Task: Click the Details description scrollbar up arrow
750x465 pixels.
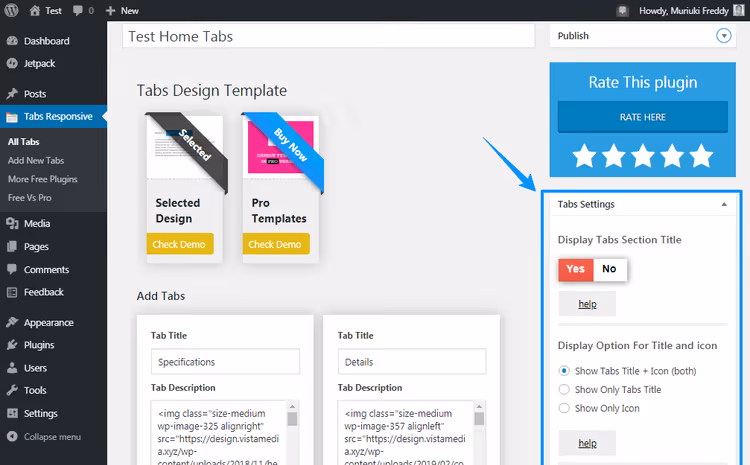Action: tap(479, 406)
